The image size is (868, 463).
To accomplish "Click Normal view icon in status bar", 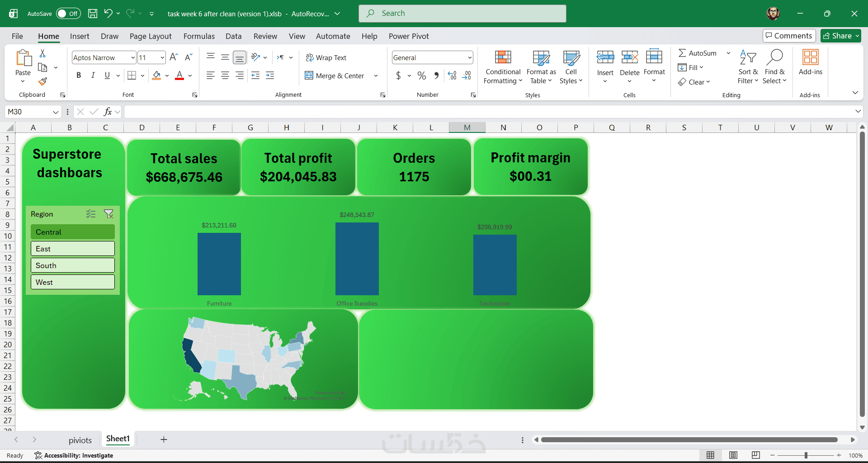I will (x=711, y=455).
